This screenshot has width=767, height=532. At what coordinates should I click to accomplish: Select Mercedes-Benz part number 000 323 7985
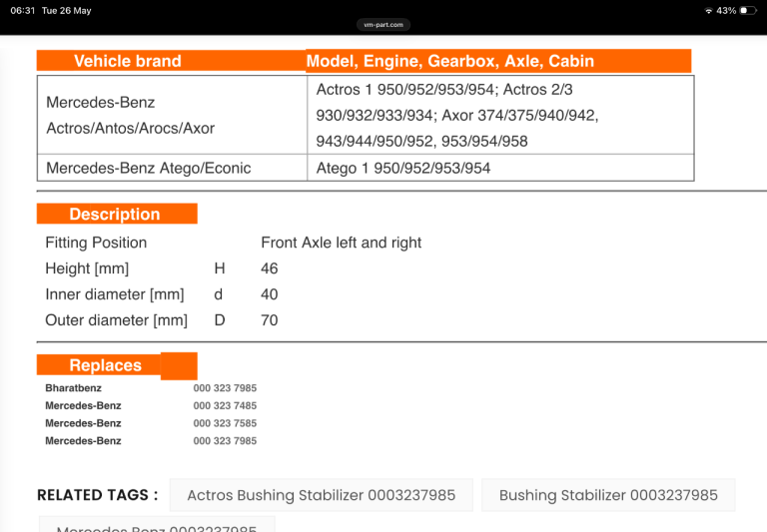tap(225, 440)
